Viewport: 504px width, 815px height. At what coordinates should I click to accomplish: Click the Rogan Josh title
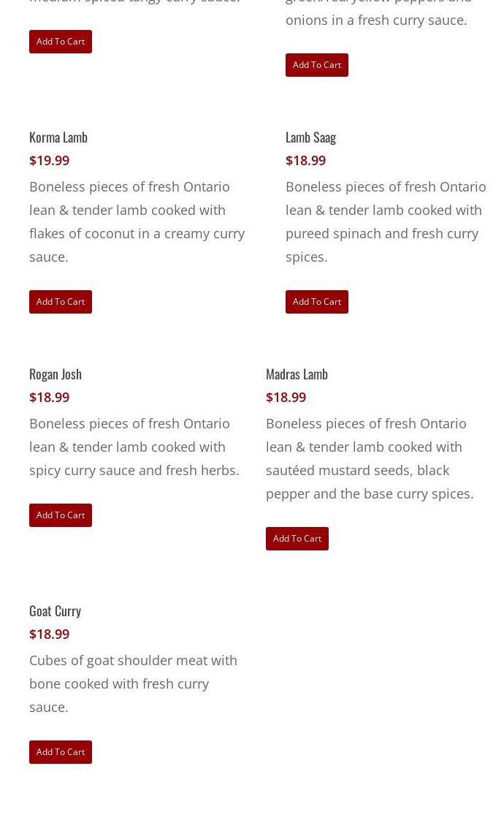pos(56,374)
